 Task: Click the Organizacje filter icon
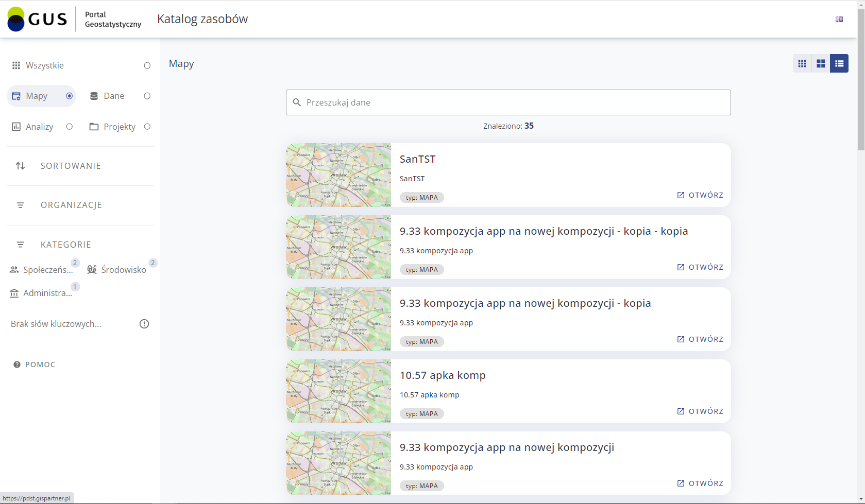(x=20, y=205)
